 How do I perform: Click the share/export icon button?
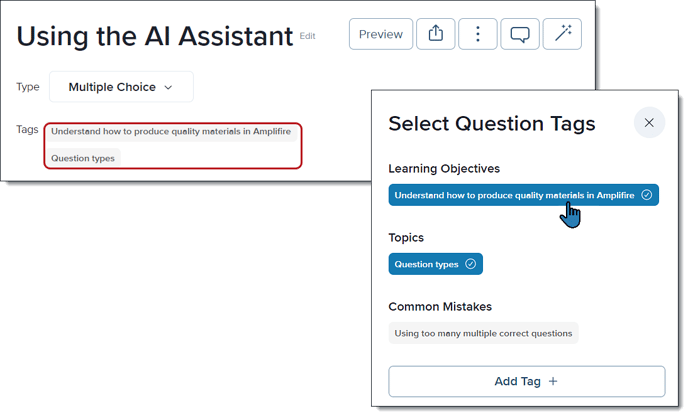pyautogui.click(x=435, y=34)
